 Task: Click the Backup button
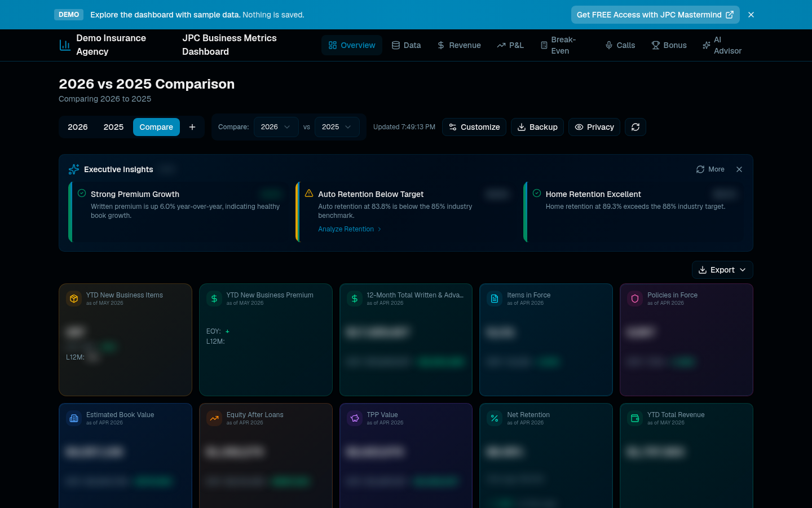537,127
